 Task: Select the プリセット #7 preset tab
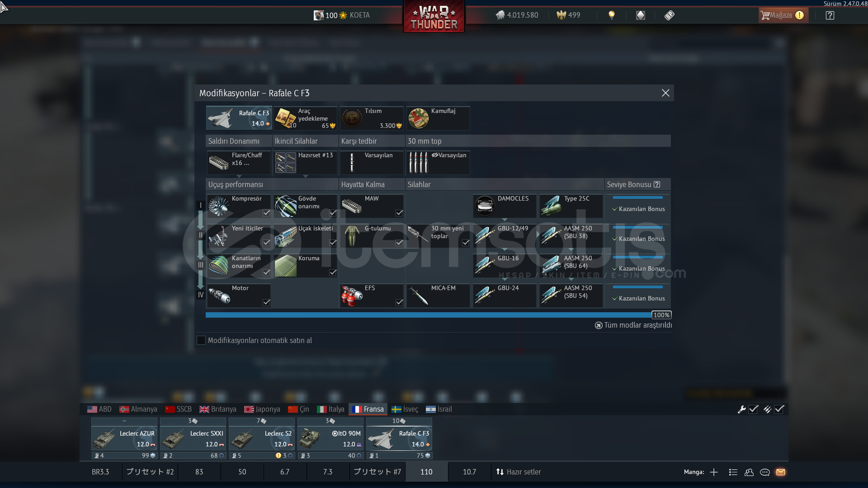coord(377,472)
